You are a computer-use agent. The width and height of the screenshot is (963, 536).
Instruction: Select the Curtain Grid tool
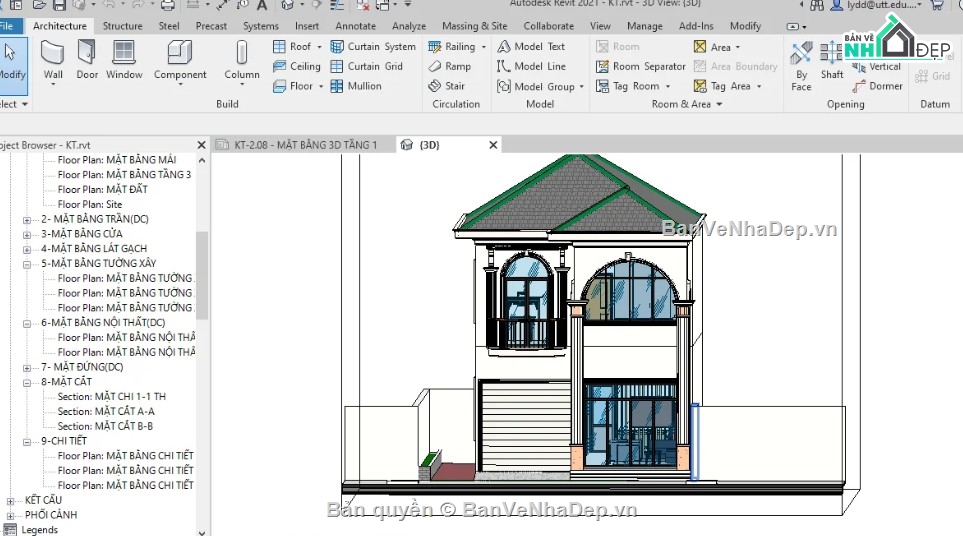(x=367, y=66)
